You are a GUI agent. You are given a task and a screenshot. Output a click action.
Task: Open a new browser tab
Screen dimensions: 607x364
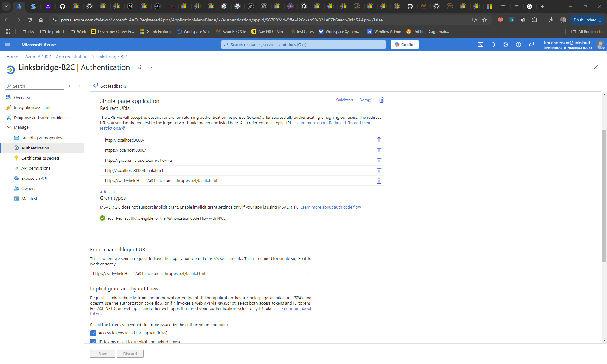pos(542,6)
